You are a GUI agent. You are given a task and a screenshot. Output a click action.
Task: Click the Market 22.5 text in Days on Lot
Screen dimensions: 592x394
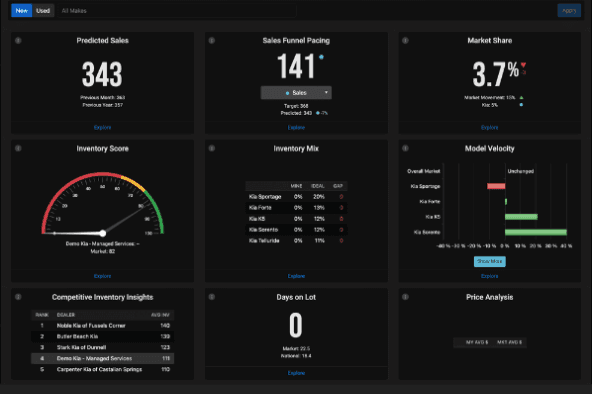pos(296,348)
